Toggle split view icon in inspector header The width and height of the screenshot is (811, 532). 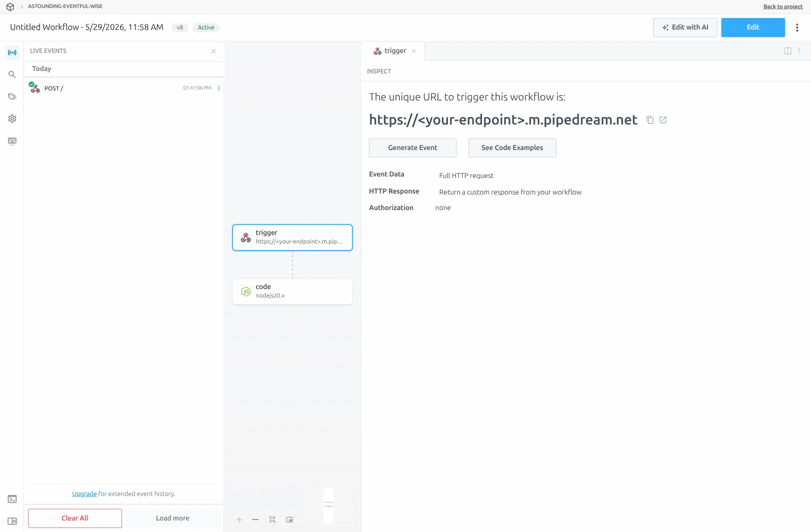click(787, 51)
